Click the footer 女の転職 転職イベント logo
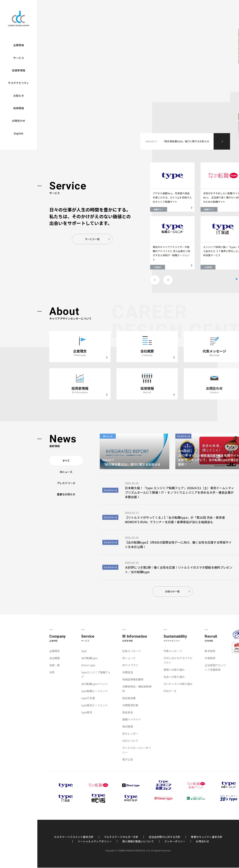Image resolution: width=239 pixels, height=868 pixels. click(x=196, y=785)
